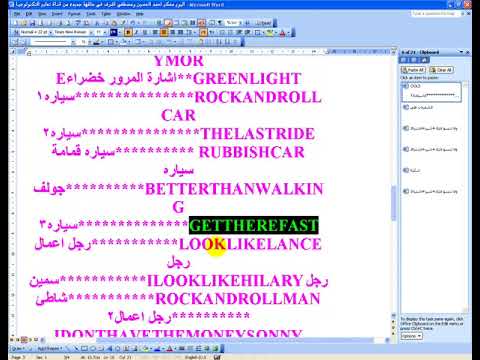
Task: Open the AutoShapes dropdown menu
Action: coord(49,349)
